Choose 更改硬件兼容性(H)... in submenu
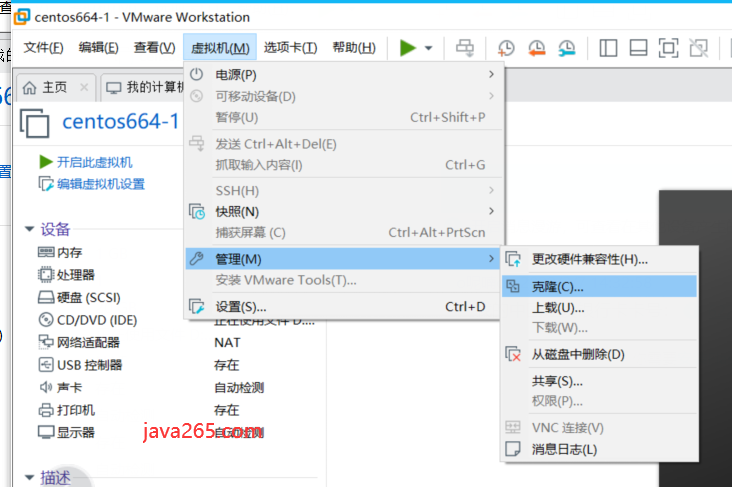 click(599, 260)
